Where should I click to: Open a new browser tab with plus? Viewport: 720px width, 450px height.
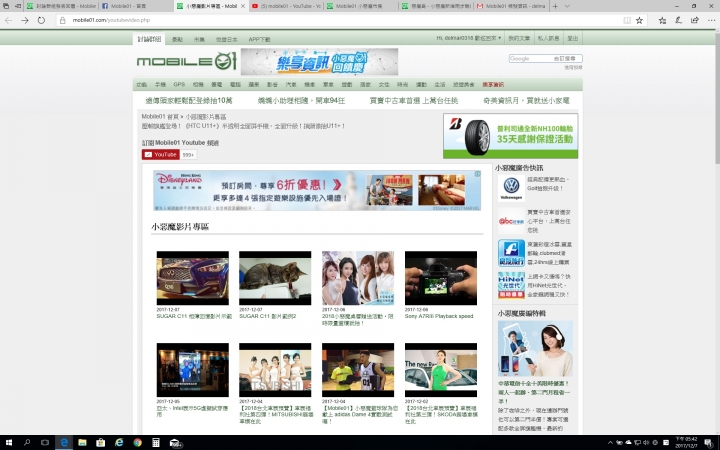coord(555,6)
